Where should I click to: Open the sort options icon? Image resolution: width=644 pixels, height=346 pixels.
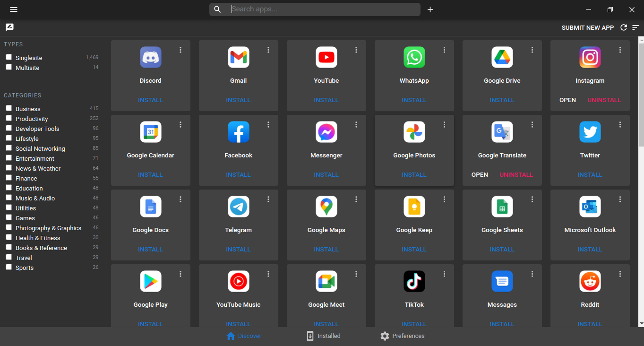(x=636, y=27)
